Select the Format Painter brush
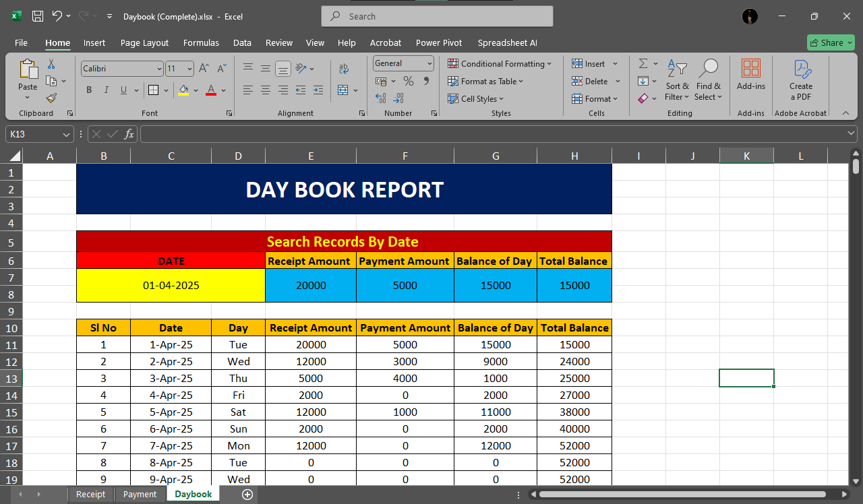The width and height of the screenshot is (863, 504). click(51, 98)
